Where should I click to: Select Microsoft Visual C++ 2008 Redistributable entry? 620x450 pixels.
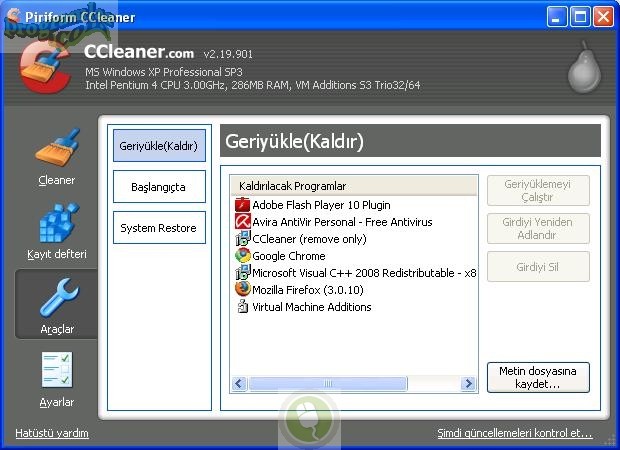[x=364, y=273]
